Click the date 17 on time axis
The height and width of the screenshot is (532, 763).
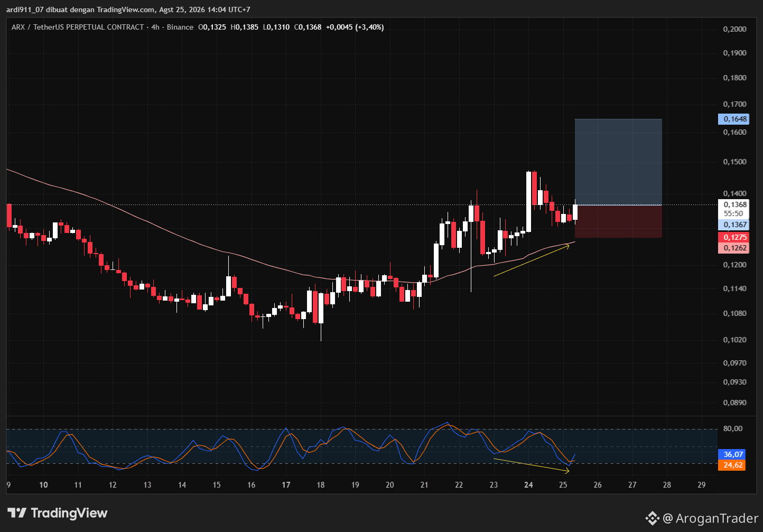coord(286,485)
